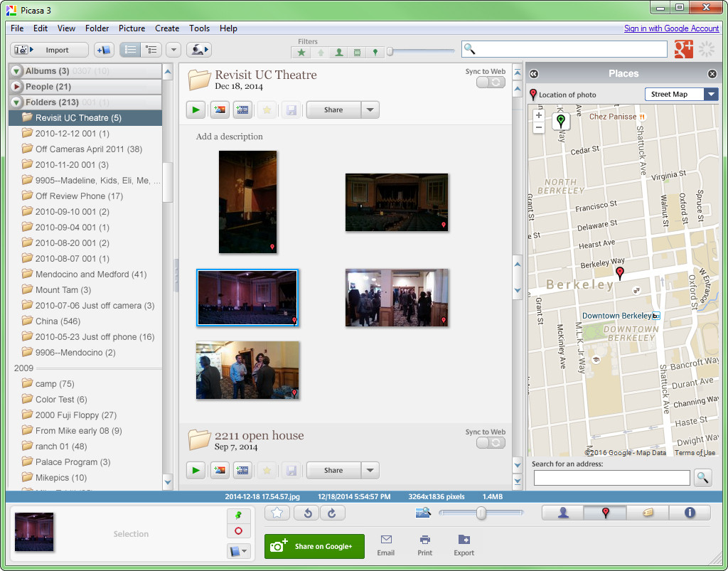Toggle Sync to Web for Revisit UC Theatre
This screenshot has width=728, height=571.
(x=491, y=82)
